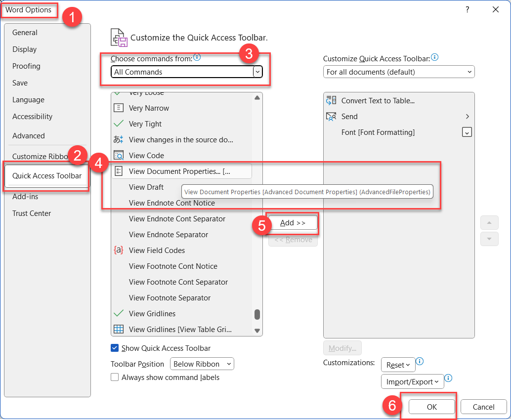
Task: Click the info icon beside Choose commands from
Action: coord(197,57)
